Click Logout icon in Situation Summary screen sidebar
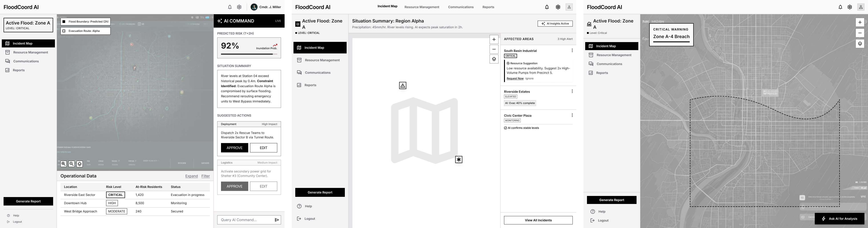Screen dimensions: 868x228 tap(299, 219)
